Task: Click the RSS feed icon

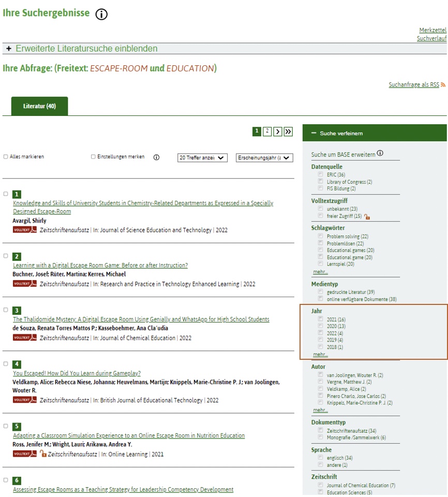Action: coord(443,85)
